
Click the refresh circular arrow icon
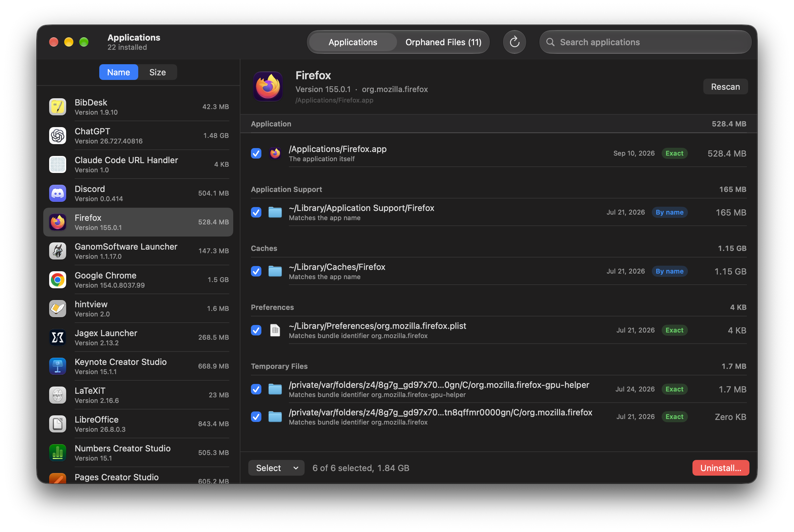pos(515,42)
